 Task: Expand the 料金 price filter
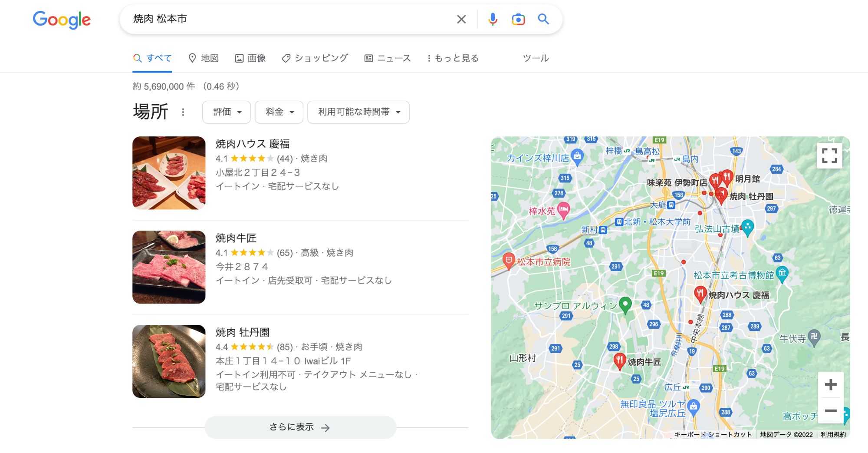pyautogui.click(x=279, y=112)
